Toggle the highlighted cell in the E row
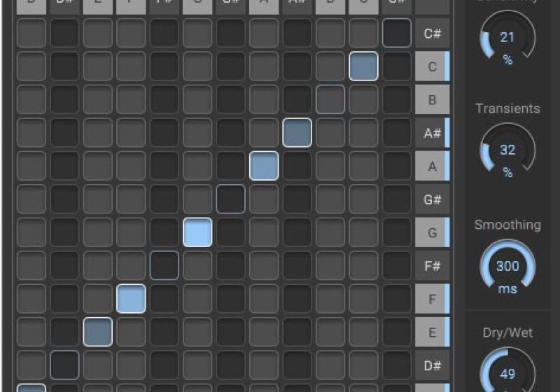 (x=98, y=332)
